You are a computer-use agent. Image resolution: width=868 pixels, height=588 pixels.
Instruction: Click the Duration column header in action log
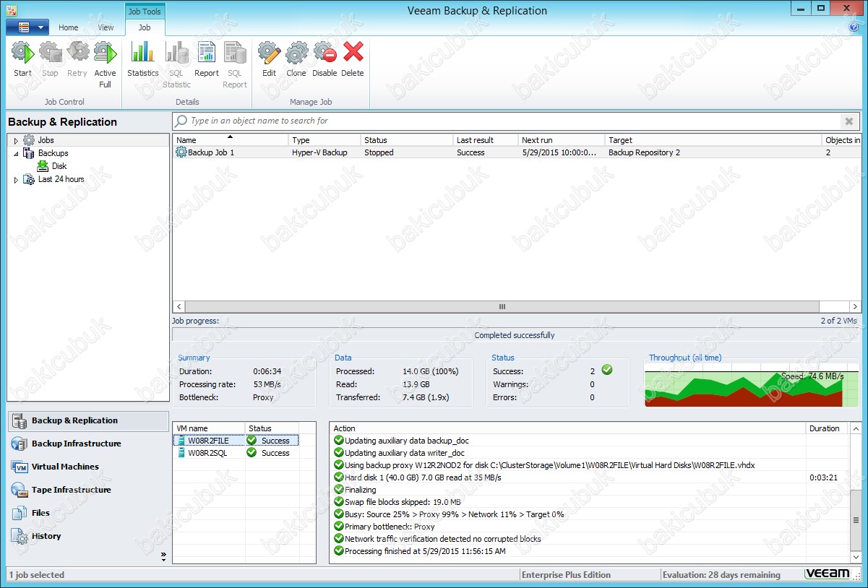click(x=828, y=428)
